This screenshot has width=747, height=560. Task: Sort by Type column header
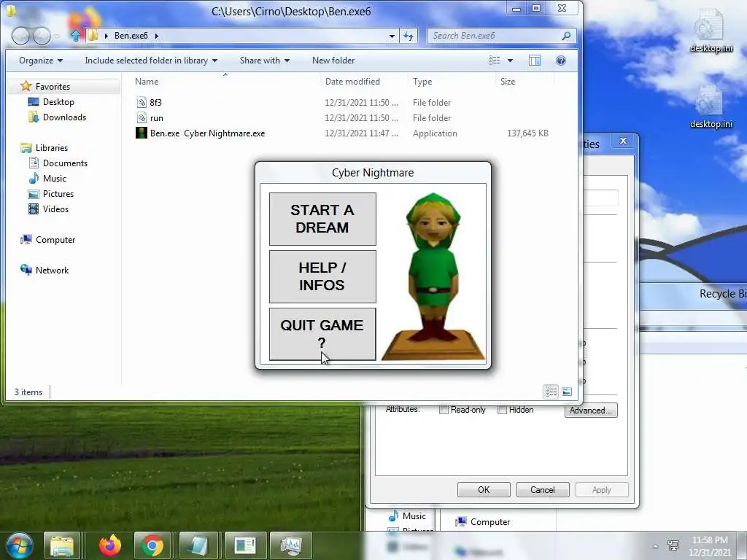[x=422, y=82]
